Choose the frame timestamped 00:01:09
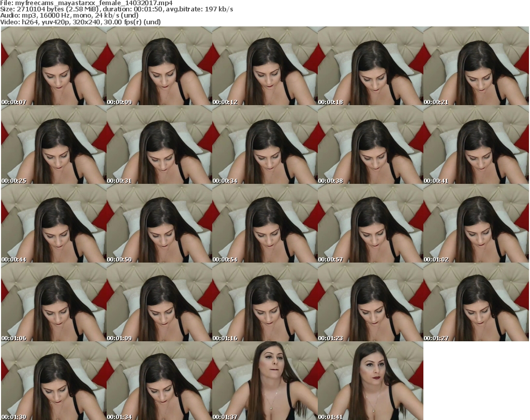Screen dimensions: 530x420 click(159, 302)
